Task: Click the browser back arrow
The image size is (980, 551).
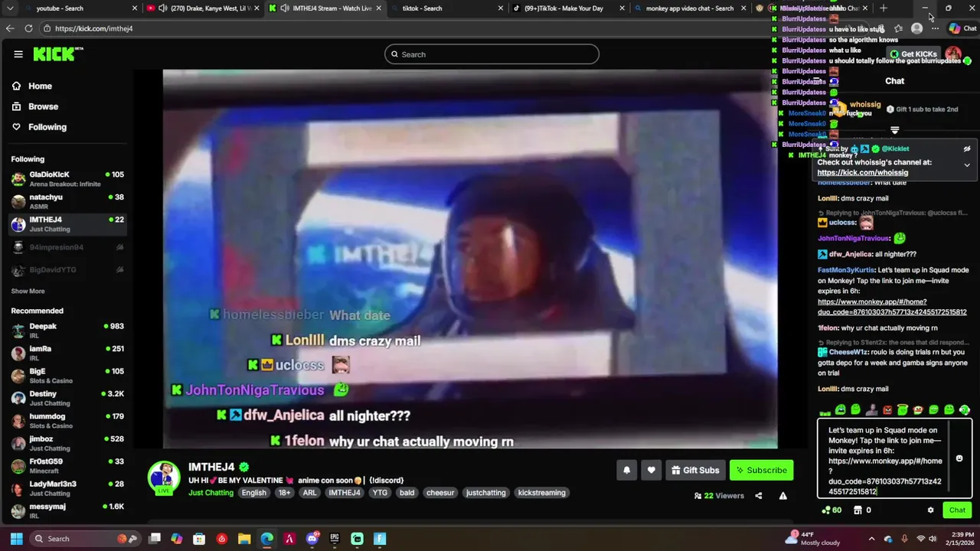Action: [x=10, y=28]
